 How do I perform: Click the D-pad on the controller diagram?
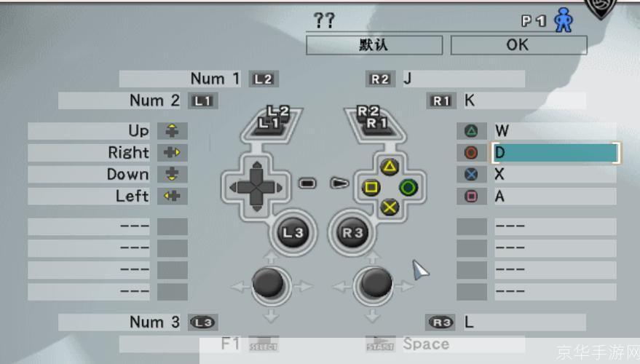coord(256,187)
